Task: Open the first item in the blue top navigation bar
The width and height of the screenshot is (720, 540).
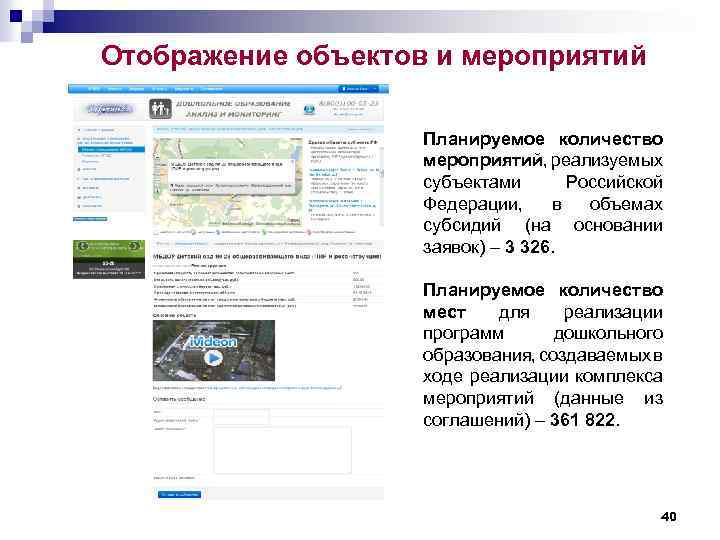Action: point(94,89)
